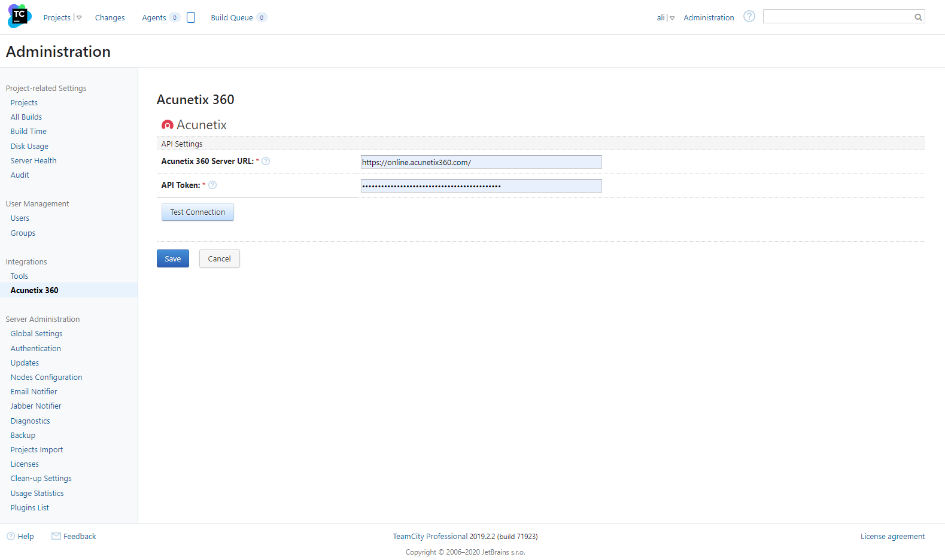
Task: Open Nodes Configuration in the sidebar
Action: (x=46, y=377)
